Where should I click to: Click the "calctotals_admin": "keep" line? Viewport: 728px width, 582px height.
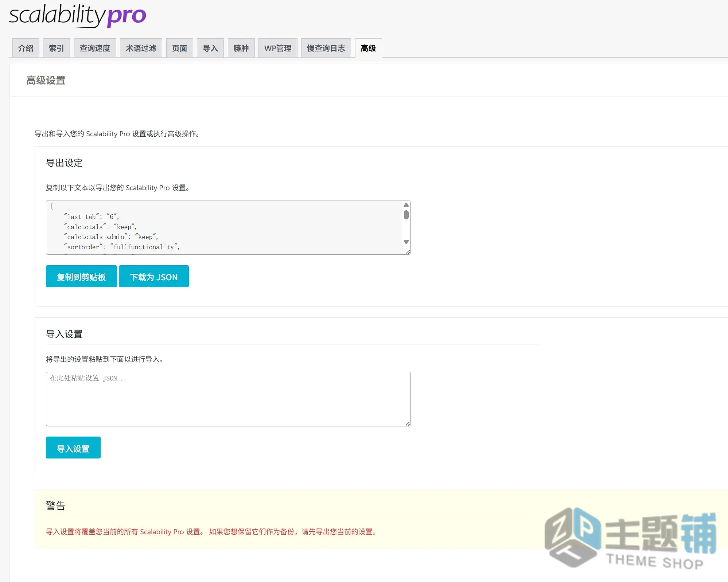point(111,237)
